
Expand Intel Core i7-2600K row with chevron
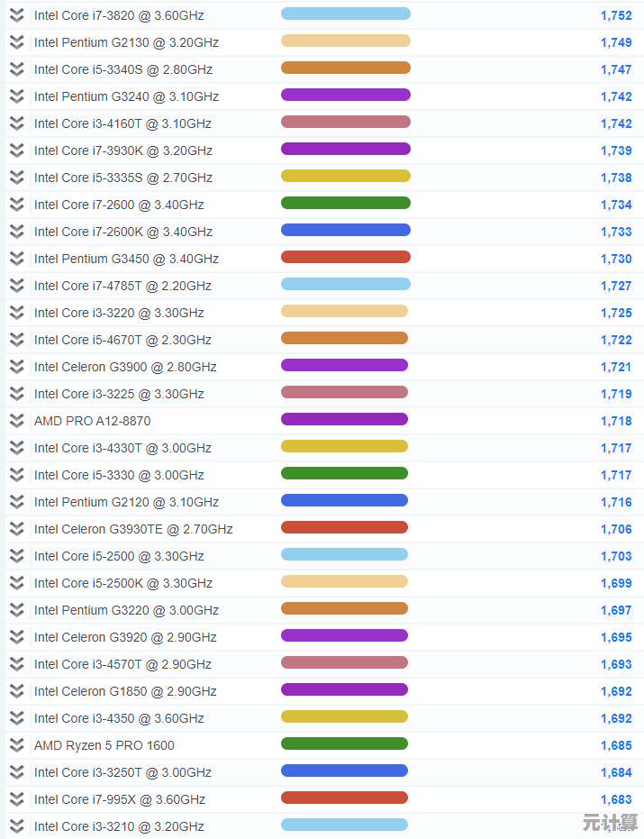tap(16, 232)
